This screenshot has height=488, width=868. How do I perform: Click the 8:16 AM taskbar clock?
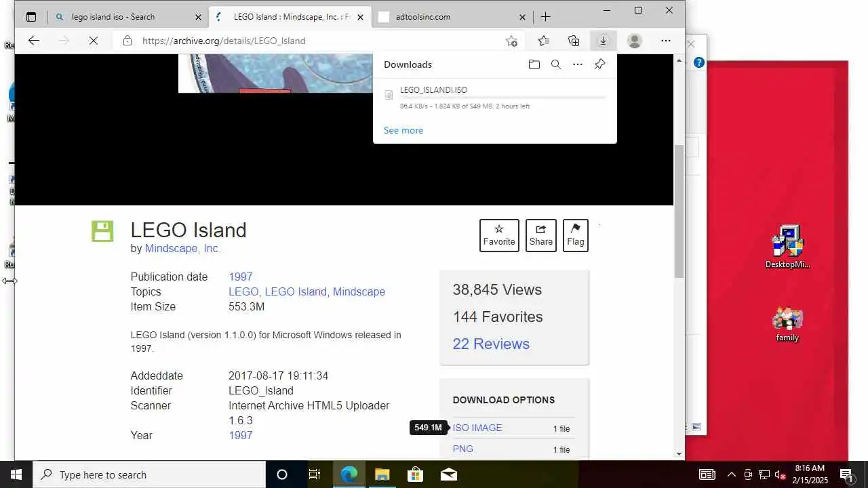click(810, 474)
